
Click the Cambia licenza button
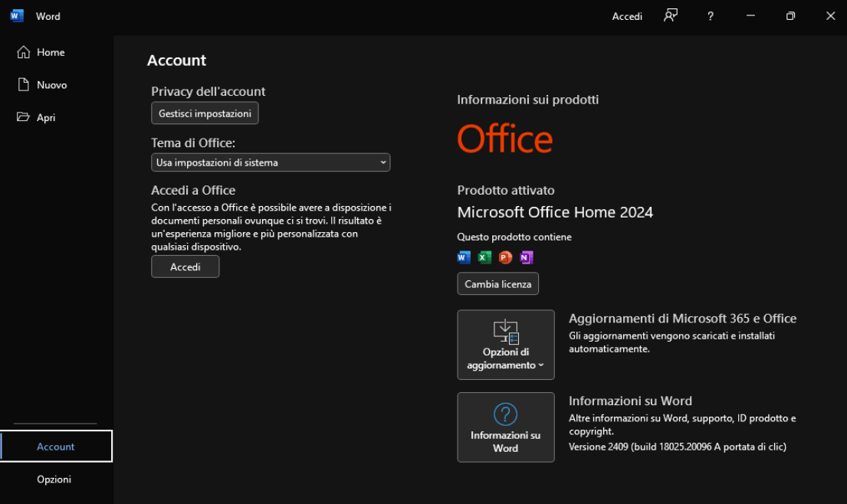pyautogui.click(x=498, y=284)
